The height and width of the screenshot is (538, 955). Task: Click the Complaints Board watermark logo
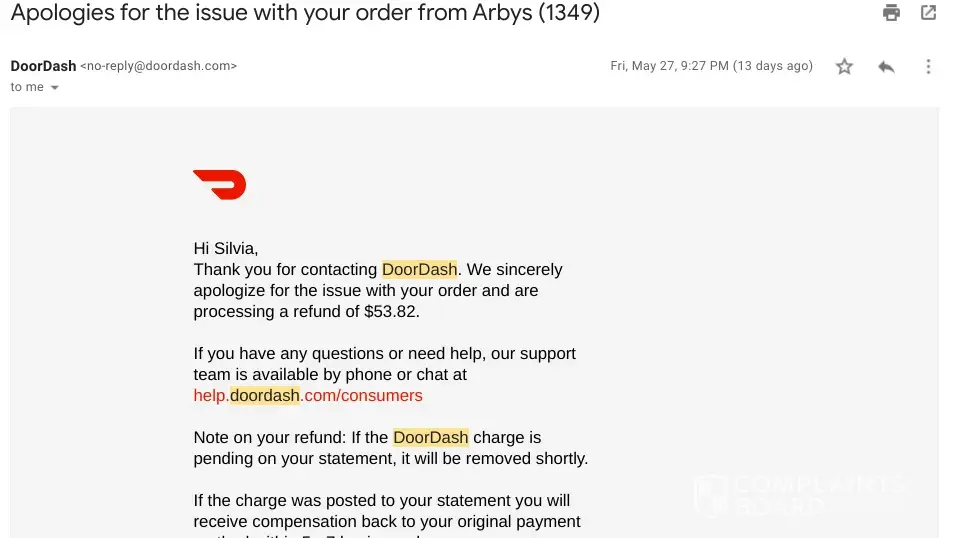800,495
